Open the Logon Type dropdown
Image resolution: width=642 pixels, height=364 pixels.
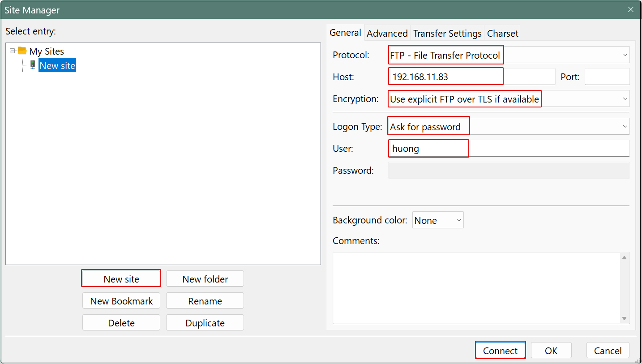pos(509,127)
